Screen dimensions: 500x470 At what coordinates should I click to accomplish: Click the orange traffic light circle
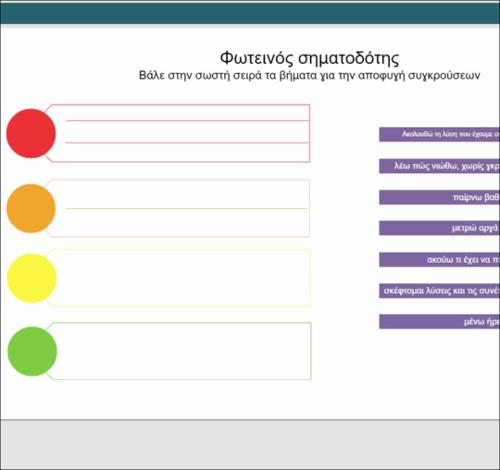31,208
